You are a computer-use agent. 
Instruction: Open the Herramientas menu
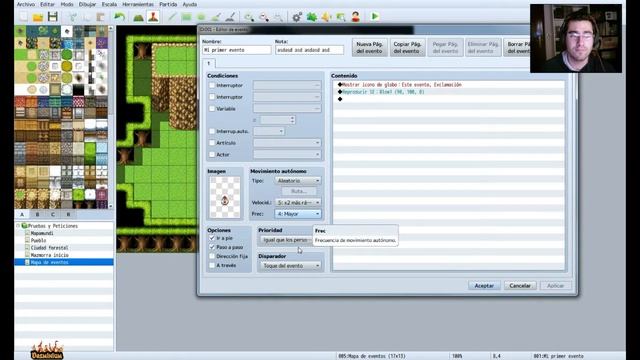click(x=138, y=4)
